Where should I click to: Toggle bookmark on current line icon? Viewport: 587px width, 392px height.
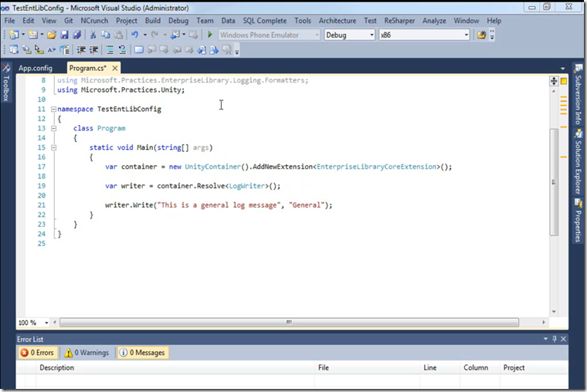(139, 49)
